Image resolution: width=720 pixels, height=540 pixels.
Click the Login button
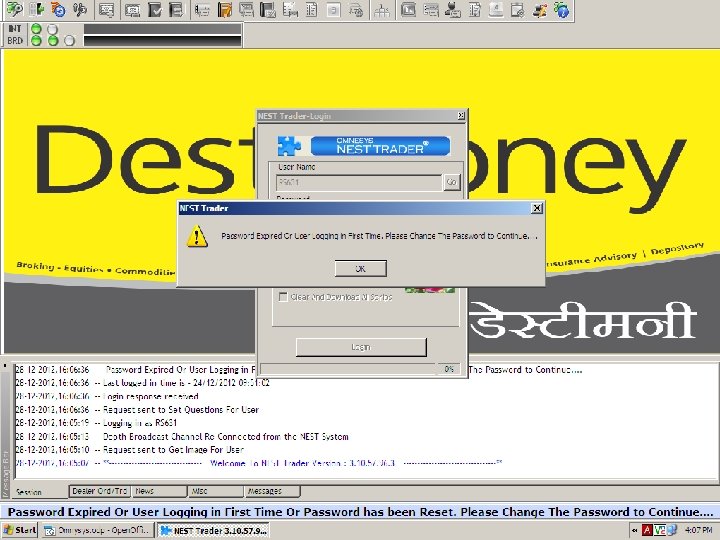[361, 347]
